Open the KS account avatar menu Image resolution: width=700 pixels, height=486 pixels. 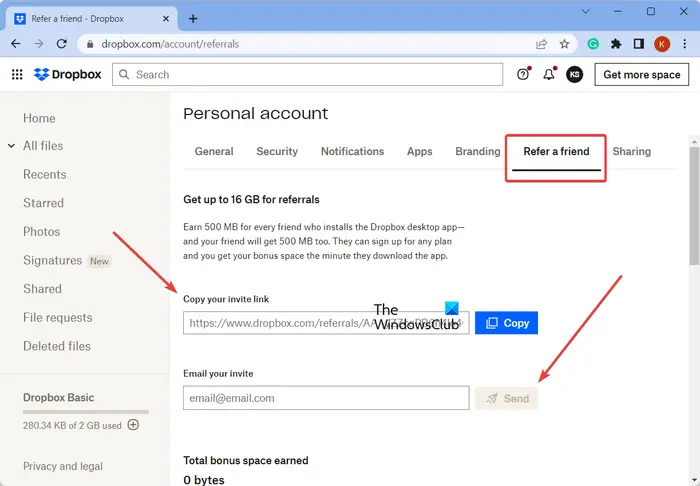pyautogui.click(x=575, y=75)
